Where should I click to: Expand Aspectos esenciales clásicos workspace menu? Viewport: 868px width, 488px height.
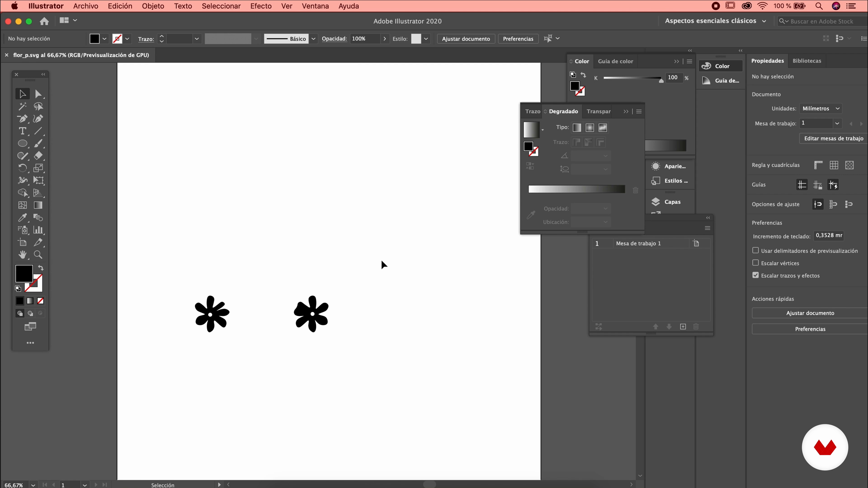point(764,21)
